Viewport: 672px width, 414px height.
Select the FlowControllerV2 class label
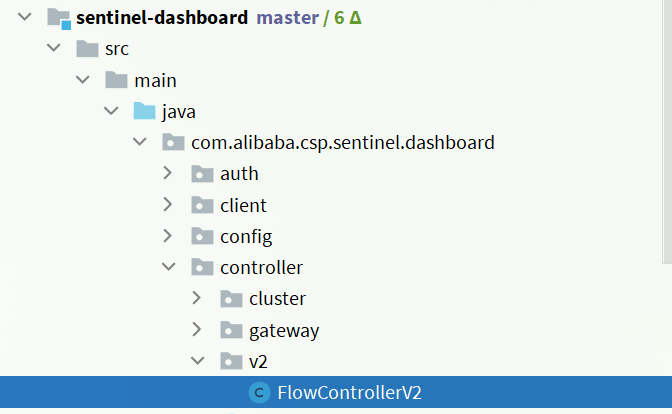click(x=350, y=393)
